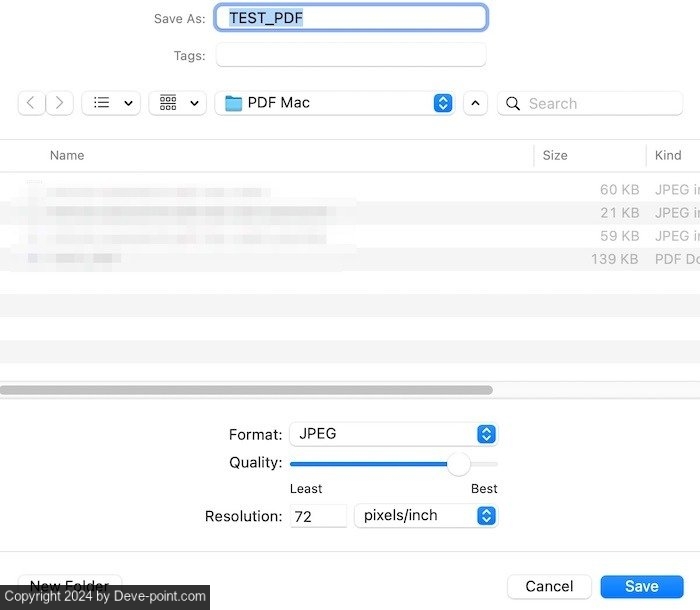Open the Format JPEG dropdown
This screenshot has width=700, height=610.
click(486, 434)
